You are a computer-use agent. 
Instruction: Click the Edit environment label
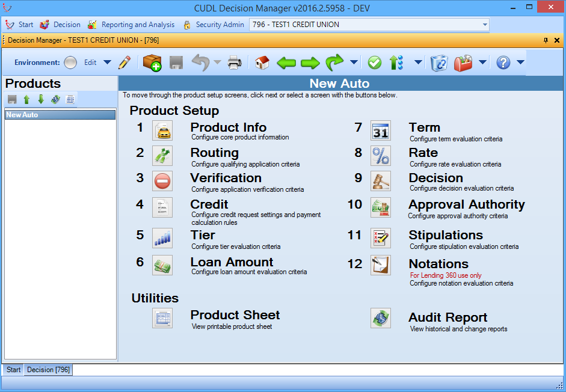tap(90, 63)
